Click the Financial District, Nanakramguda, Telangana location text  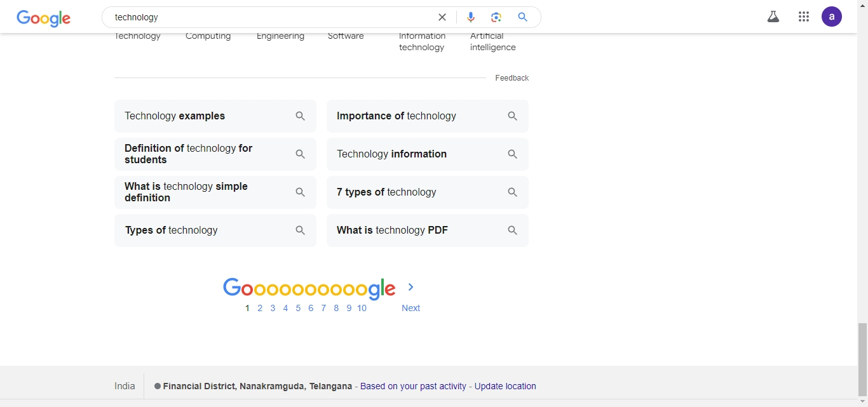click(x=257, y=386)
